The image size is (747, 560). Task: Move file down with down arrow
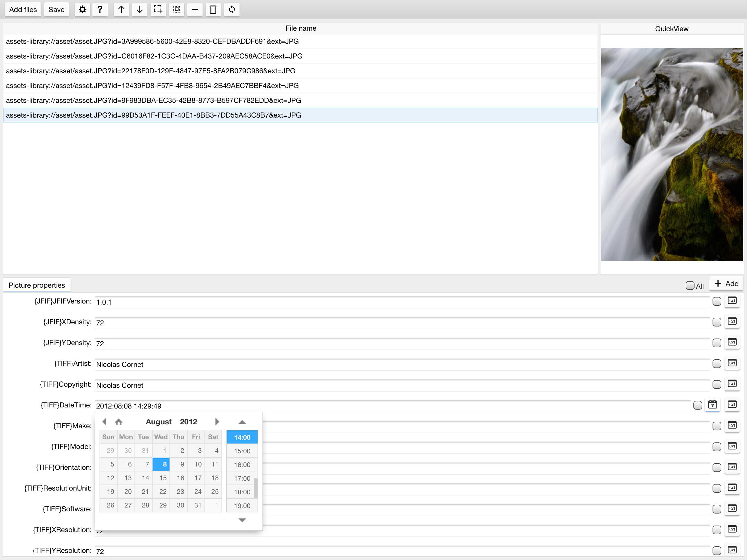point(139,10)
